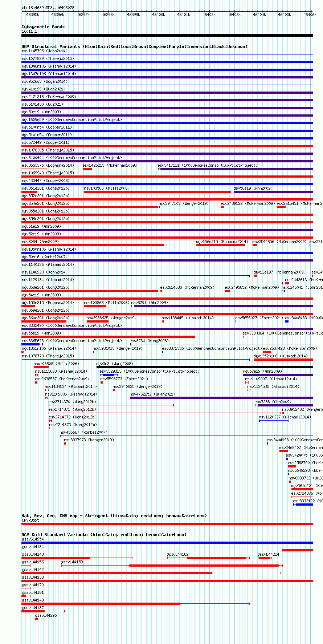Select the nsv1077829 (Thareja2015) gain bar

pyautogui.click(x=167, y=62)
